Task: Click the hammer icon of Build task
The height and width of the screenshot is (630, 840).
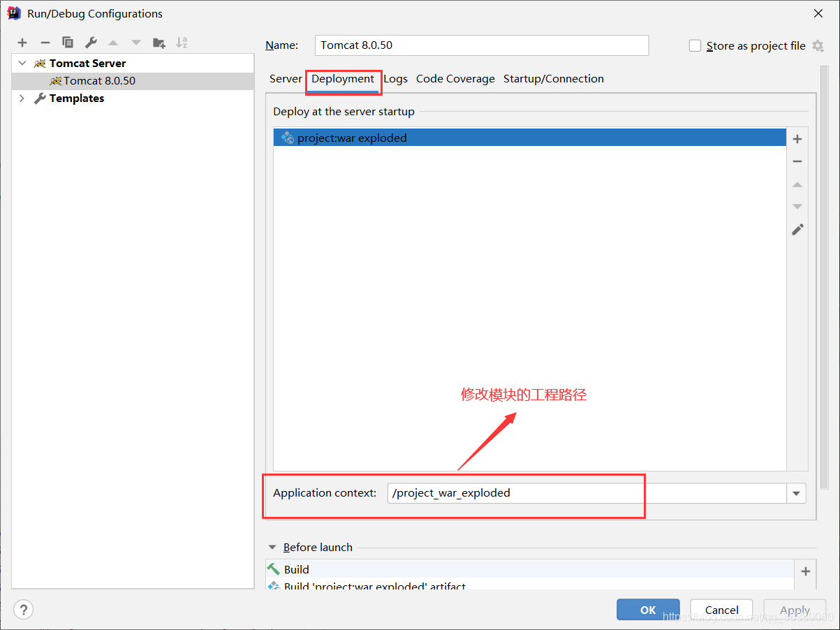Action: point(274,569)
